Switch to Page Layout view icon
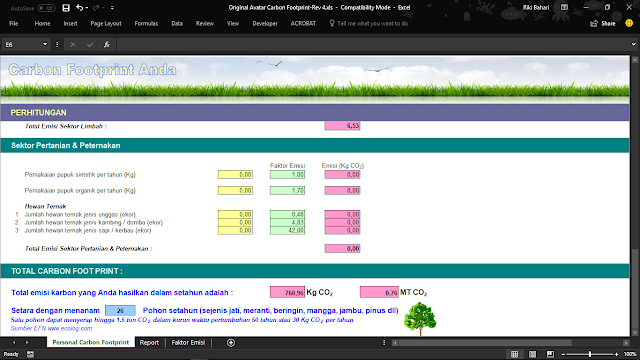This screenshot has width=640, height=360. tap(532, 354)
